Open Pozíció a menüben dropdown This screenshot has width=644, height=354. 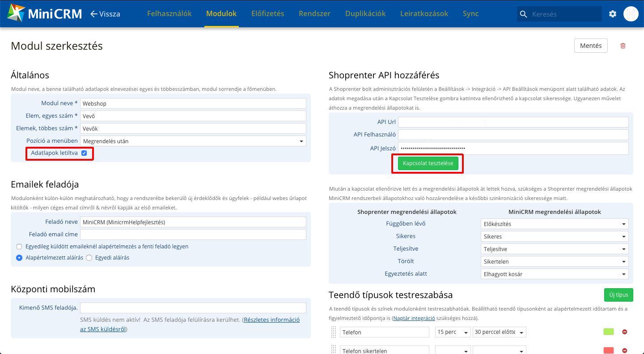pyautogui.click(x=193, y=141)
